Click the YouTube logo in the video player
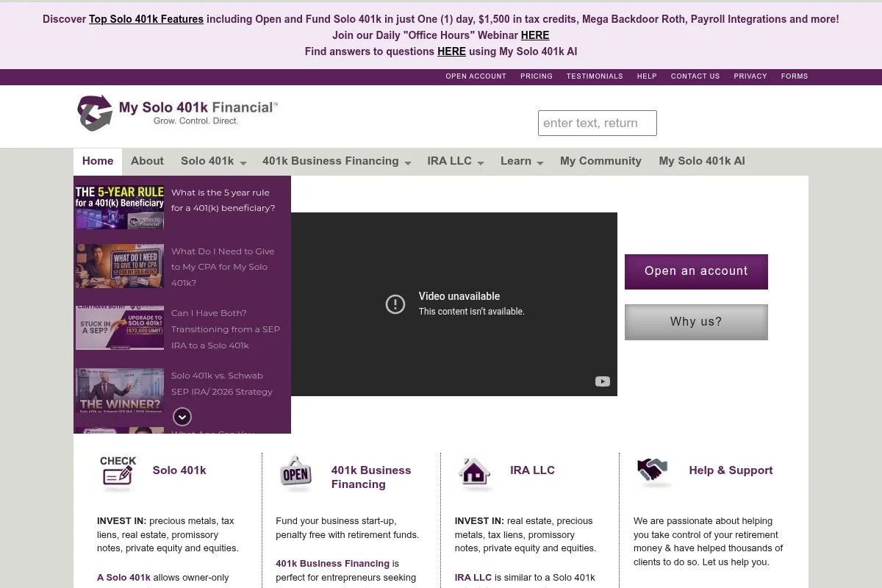This screenshot has width=882, height=588. pyautogui.click(x=603, y=381)
